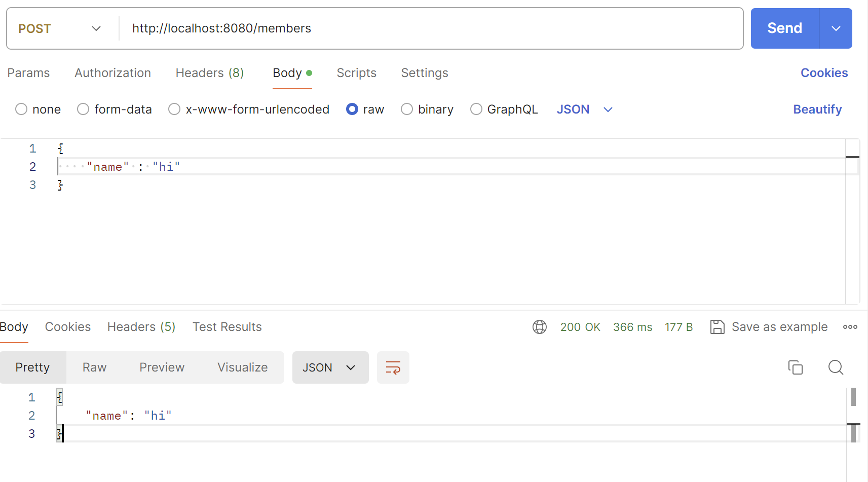Image resolution: width=868 pixels, height=482 pixels.
Task: Copy the response body with copy icon
Action: pos(796,367)
